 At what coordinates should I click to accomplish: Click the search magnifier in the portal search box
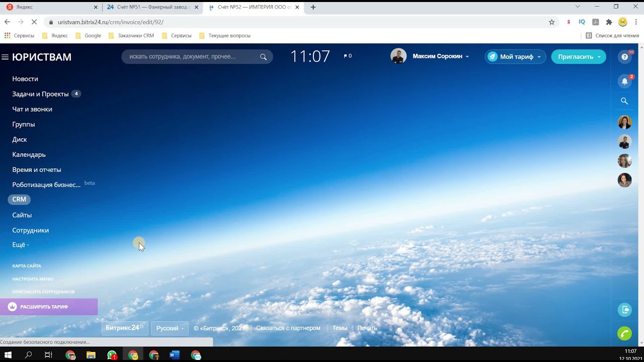pyautogui.click(x=263, y=57)
